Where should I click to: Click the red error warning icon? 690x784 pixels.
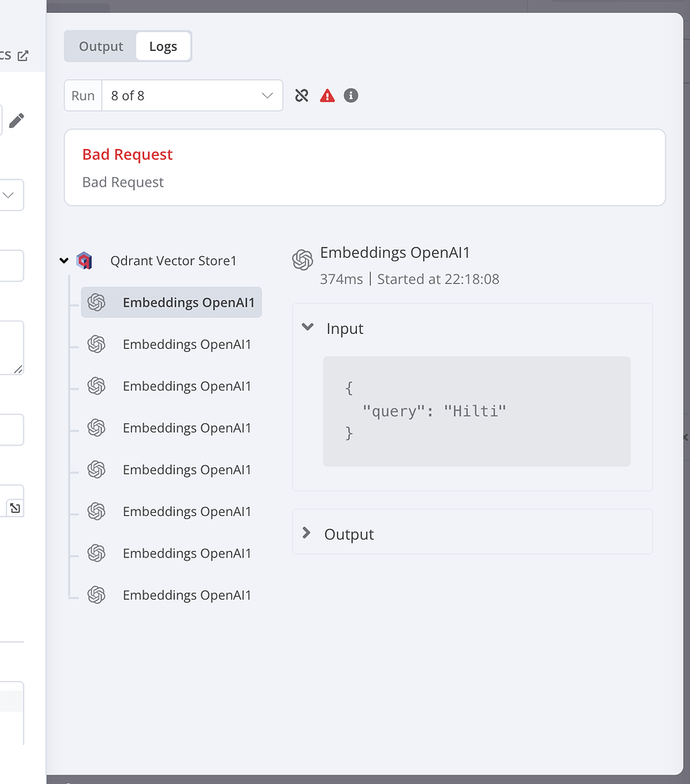point(328,96)
